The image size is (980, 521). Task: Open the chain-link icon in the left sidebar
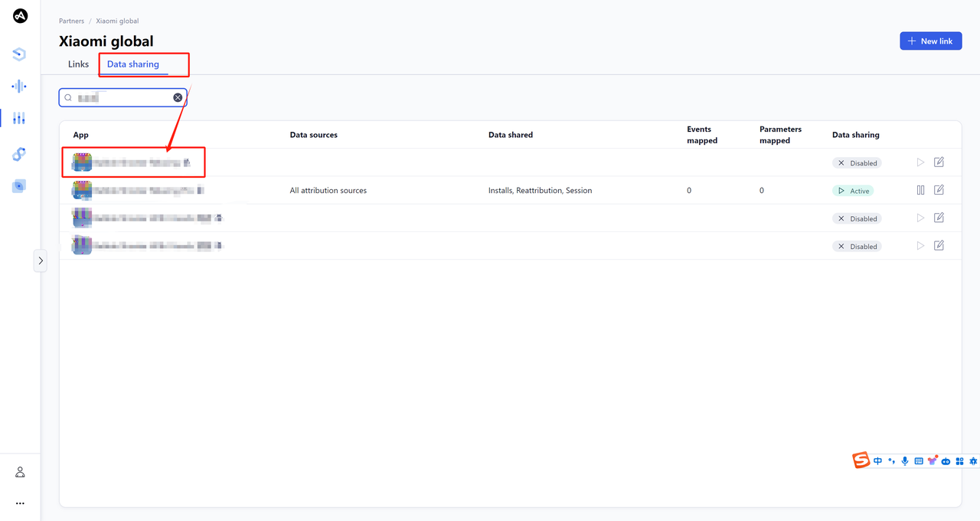19,154
